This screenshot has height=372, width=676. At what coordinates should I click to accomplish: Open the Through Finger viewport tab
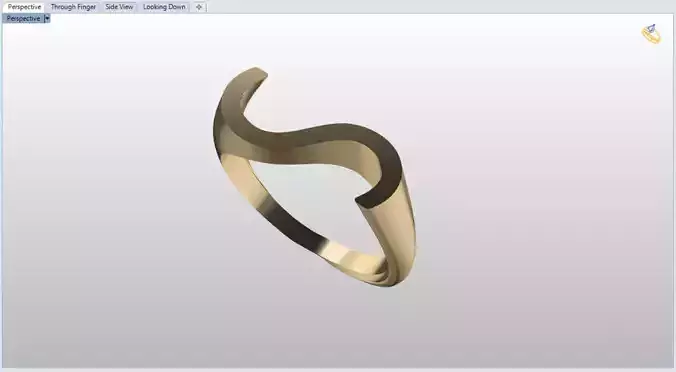73,7
